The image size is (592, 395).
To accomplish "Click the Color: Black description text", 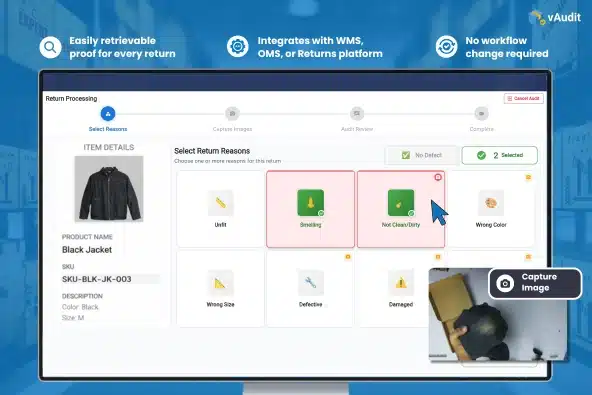I will click(x=80, y=307).
